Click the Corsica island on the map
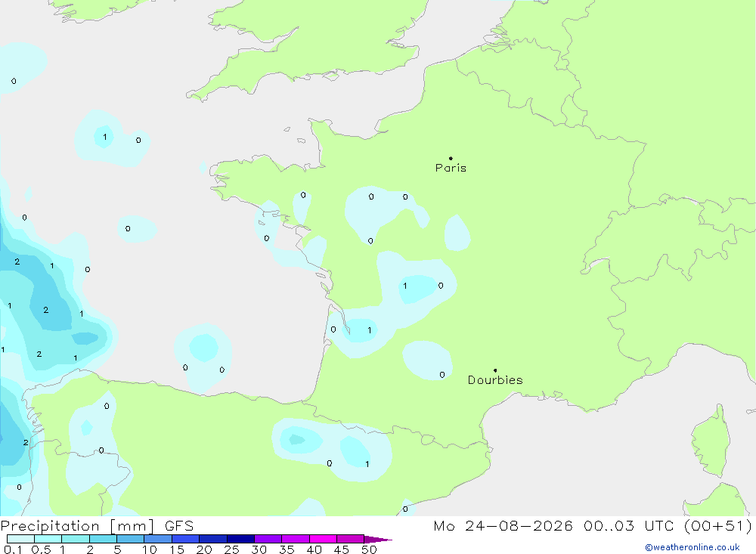 pos(711,441)
